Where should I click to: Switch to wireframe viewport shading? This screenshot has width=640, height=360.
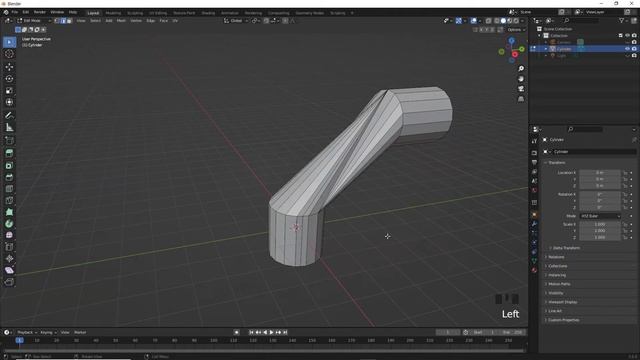coord(497,20)
